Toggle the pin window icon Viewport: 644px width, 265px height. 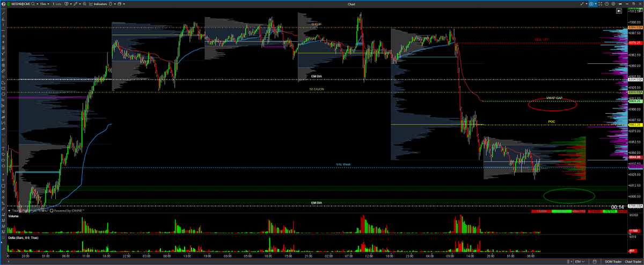(x=620, y=4)
